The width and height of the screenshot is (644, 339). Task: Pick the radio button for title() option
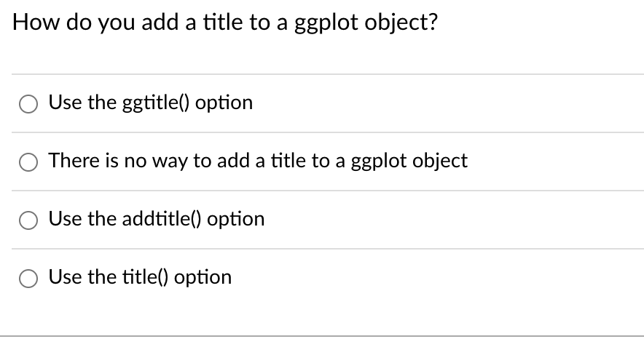(x=31, y=278)
